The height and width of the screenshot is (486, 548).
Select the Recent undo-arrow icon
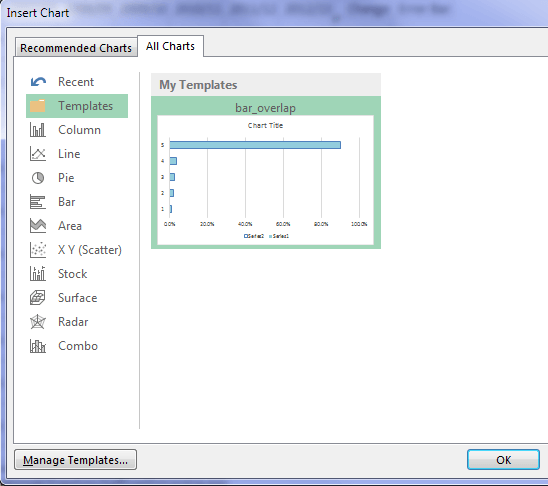[x=38, y=82]
